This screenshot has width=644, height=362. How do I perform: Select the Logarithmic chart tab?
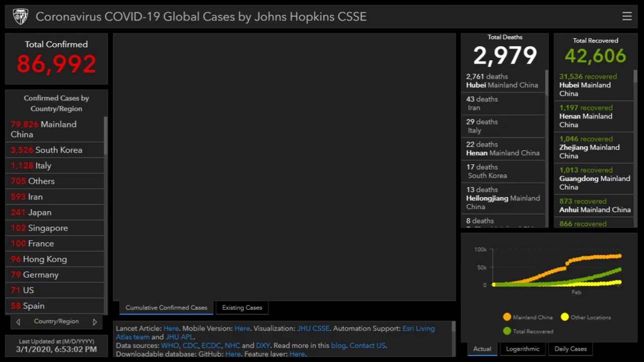pyautogui.click(x=523, y=349)
